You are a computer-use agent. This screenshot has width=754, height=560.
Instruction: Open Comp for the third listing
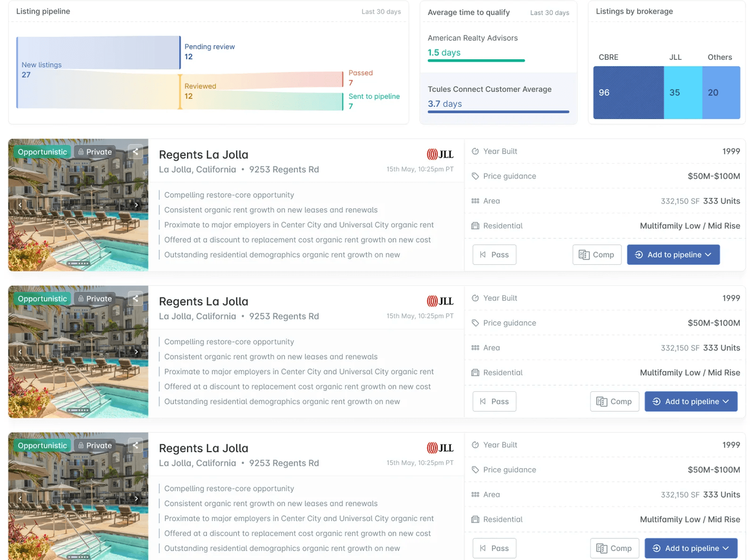pos(615,548)
